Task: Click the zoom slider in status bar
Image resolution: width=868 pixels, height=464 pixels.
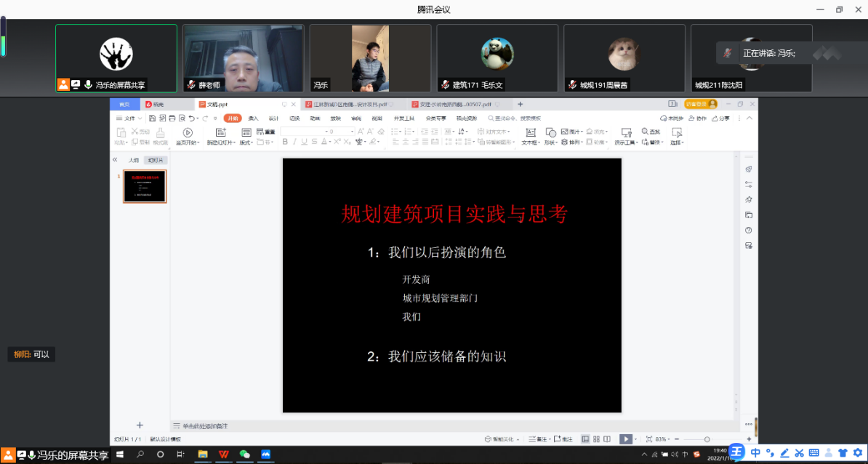Action: tap(707, 439)
